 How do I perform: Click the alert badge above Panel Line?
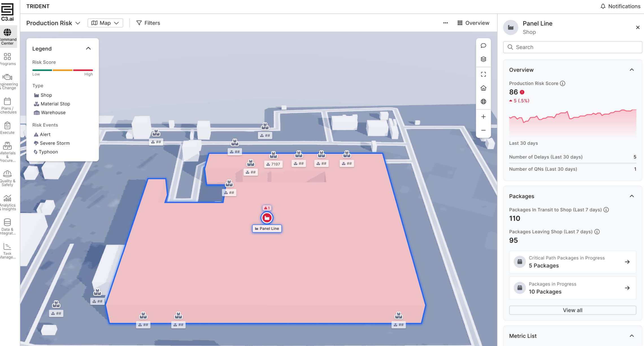pos(267,208)
